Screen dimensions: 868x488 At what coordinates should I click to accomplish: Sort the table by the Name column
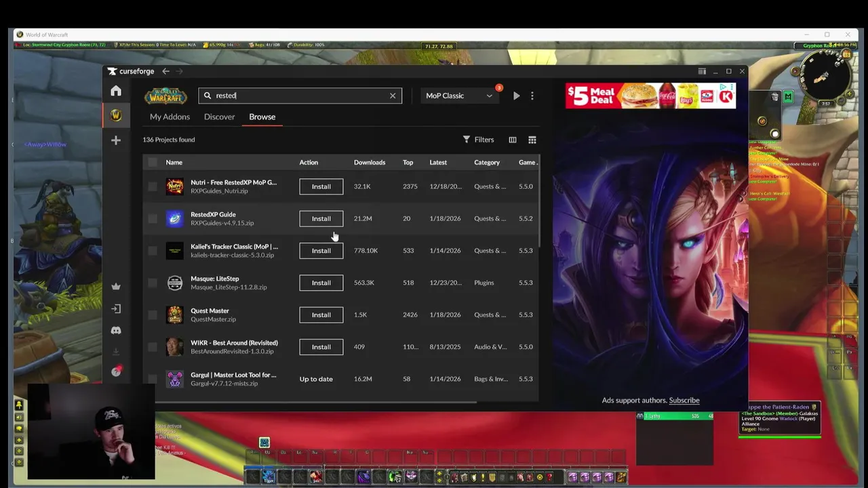(x=174, y=162)
